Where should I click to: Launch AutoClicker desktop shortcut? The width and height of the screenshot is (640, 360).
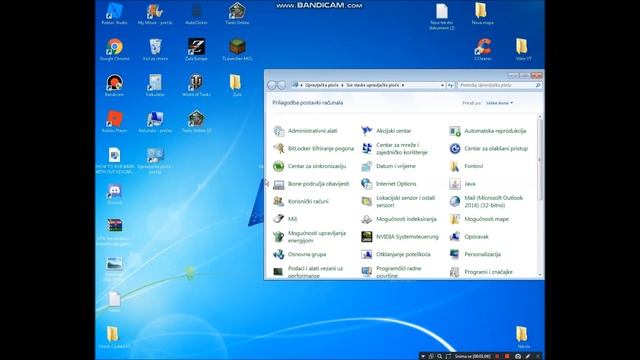click(x=196, y=13)
